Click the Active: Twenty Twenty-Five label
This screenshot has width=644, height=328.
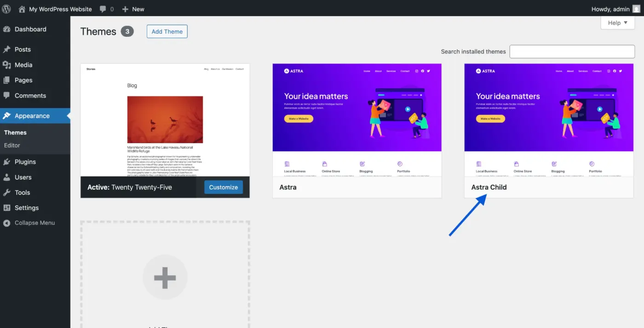click(x=130, y=187)
